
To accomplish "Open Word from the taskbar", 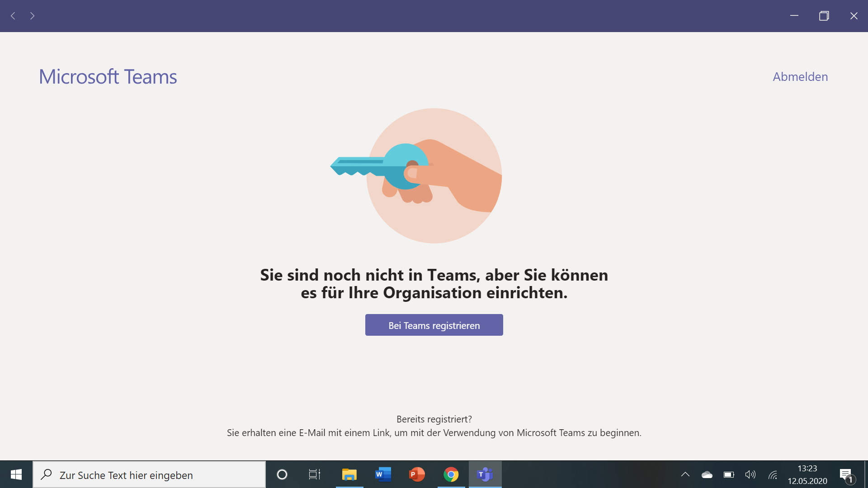I will [x=383, y=474].
